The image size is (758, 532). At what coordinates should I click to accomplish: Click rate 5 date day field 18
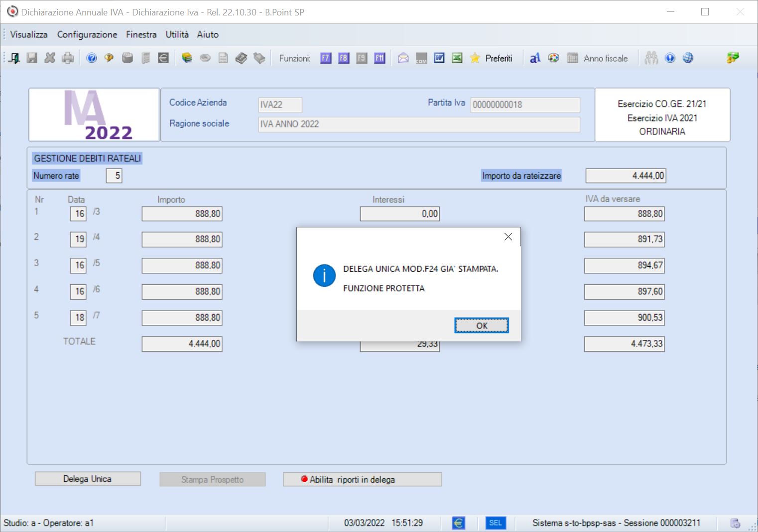click(x=78, y=318)
